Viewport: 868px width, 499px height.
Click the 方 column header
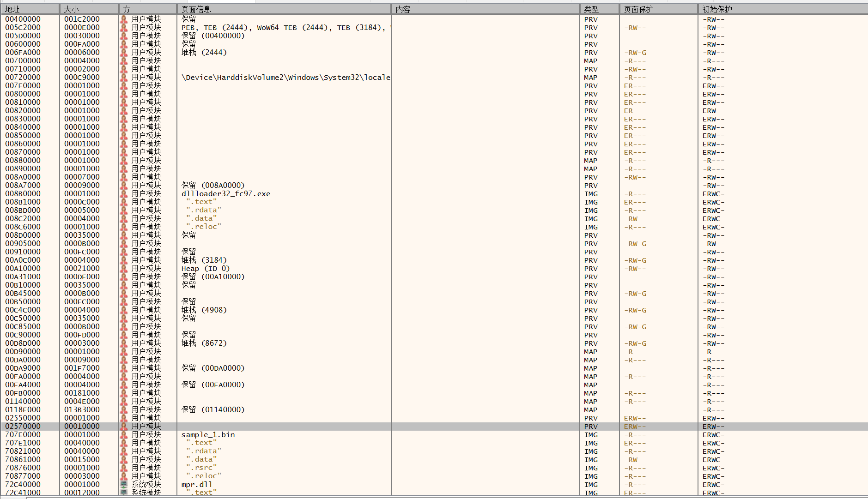point(148,9)
